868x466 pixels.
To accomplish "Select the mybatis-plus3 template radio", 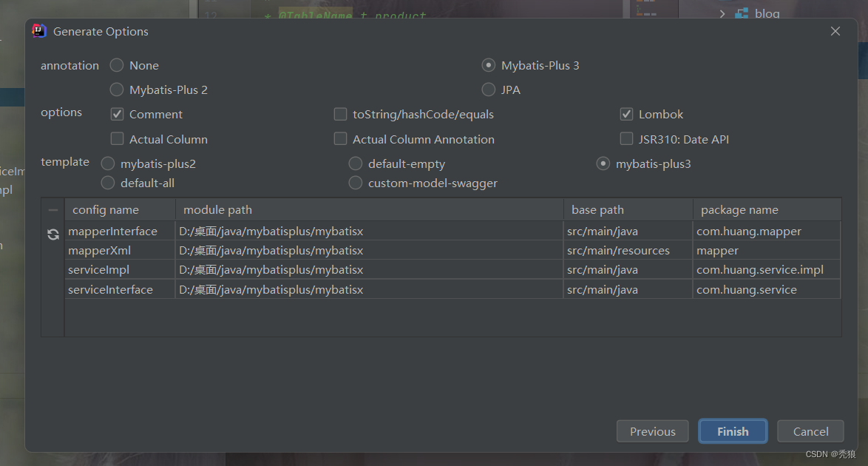I will (603, 163).
